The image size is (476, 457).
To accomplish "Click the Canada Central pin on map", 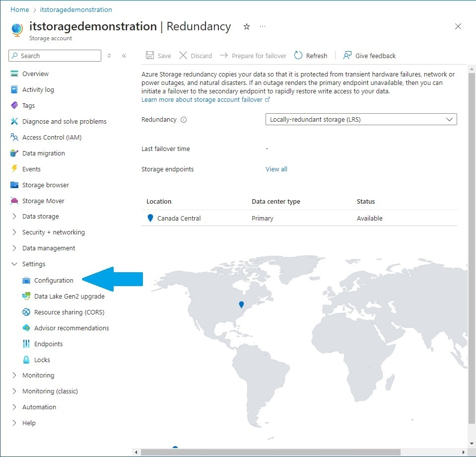I will (241, 305).
